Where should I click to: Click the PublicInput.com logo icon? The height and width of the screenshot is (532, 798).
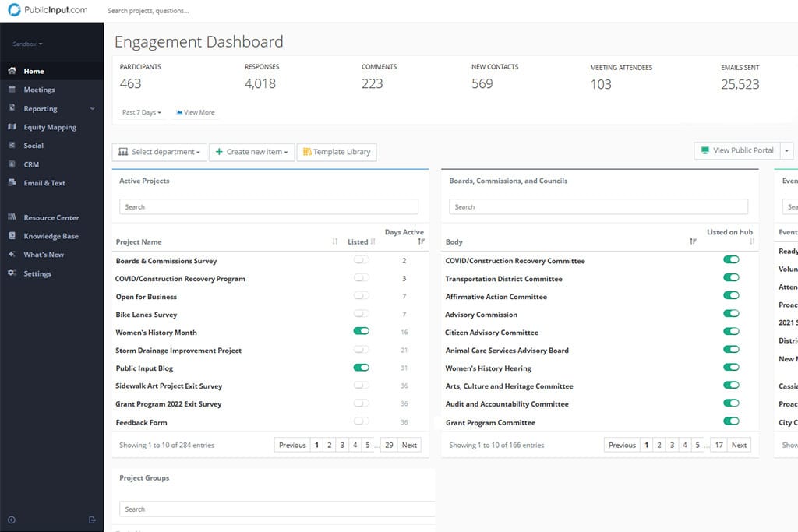[x=14, y=11]
